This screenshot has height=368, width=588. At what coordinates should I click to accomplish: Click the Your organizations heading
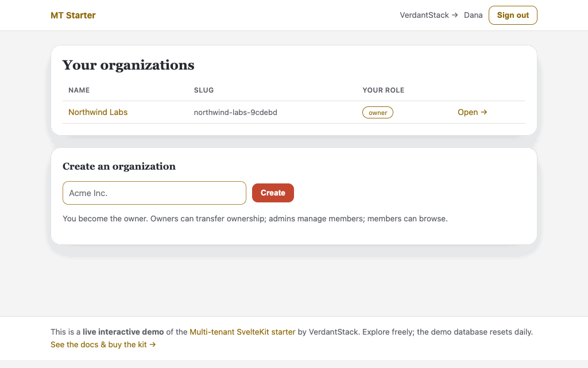[x=128, y=65]
